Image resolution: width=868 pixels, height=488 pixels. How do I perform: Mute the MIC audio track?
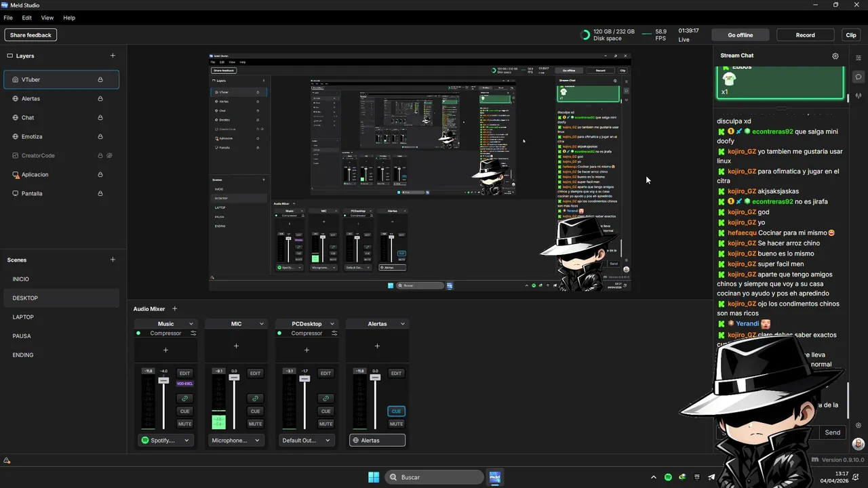pyautogui.click(x=255, y=424)
